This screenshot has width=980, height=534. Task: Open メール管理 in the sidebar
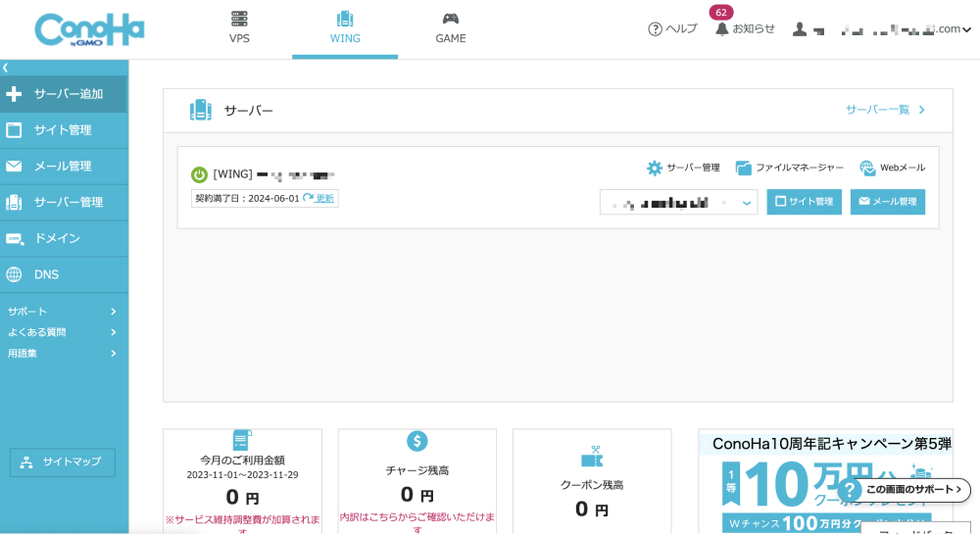point(64,167)
